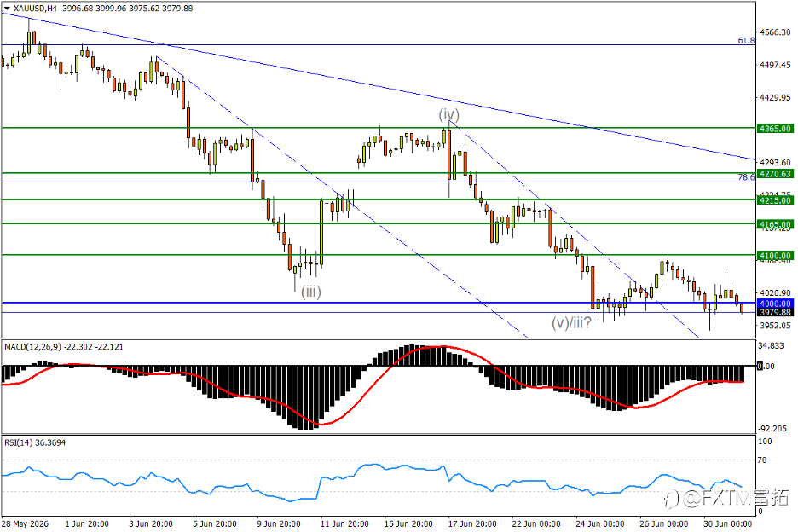Viewport: 798px width, 532px height.
Task: Click the RSI(14) 36.3694 indicator label
Action: (x=35, y=443)
